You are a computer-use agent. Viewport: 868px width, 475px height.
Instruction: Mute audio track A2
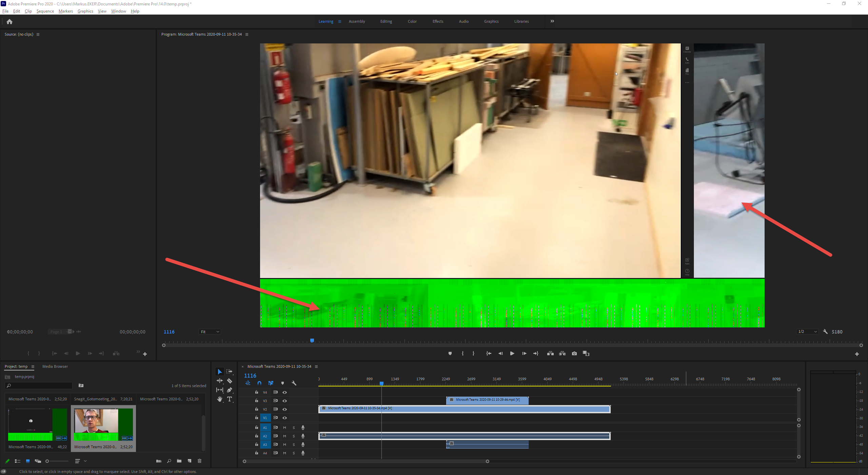(284, 436)
